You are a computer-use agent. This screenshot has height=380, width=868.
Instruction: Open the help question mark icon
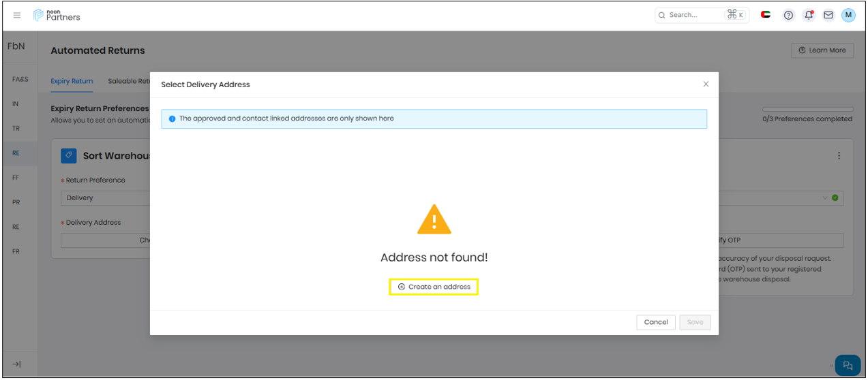click(788, 15)
